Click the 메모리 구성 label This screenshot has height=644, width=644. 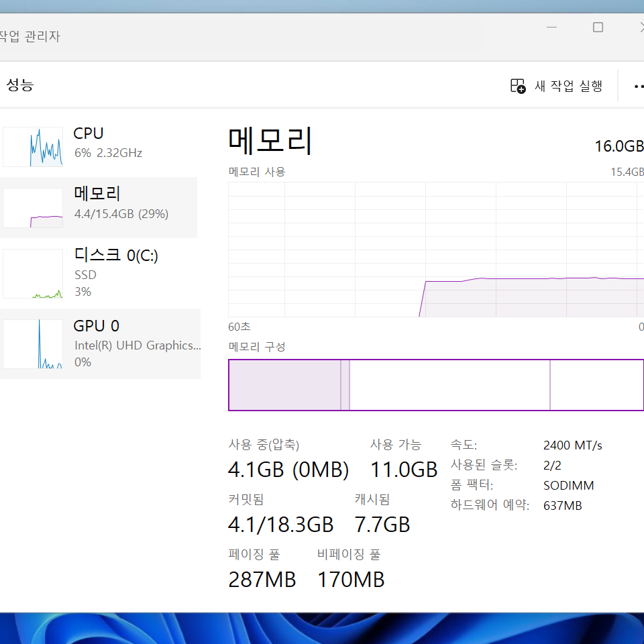257,347
